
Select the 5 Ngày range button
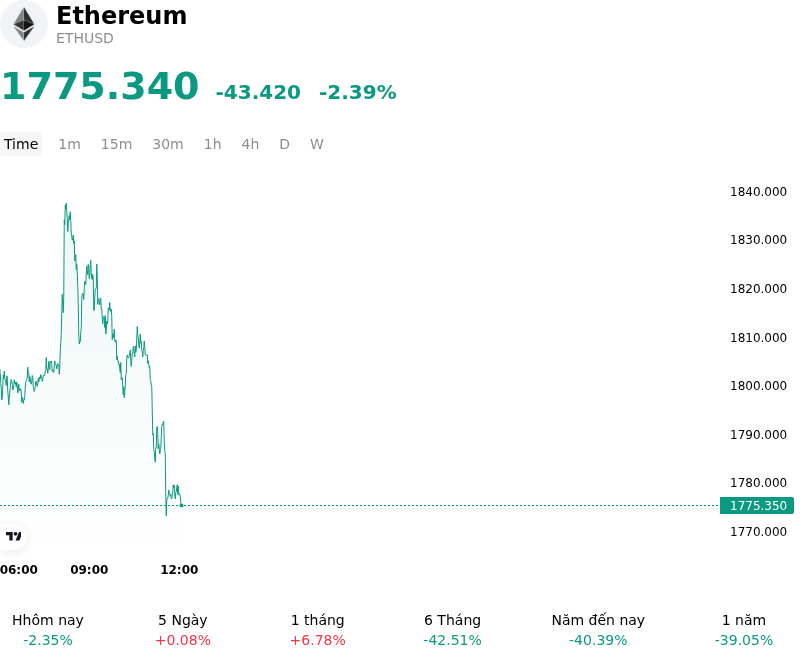tap(183, 630)
